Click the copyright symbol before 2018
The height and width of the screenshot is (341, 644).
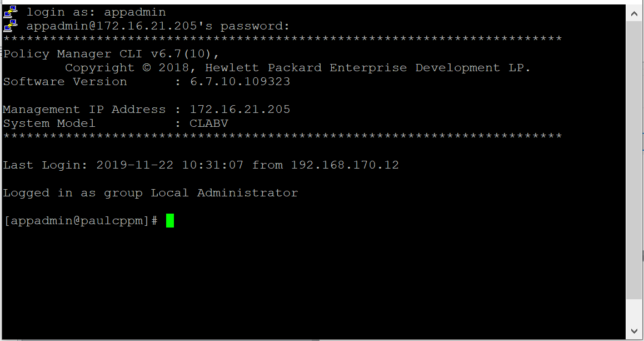tap(147, 67)
